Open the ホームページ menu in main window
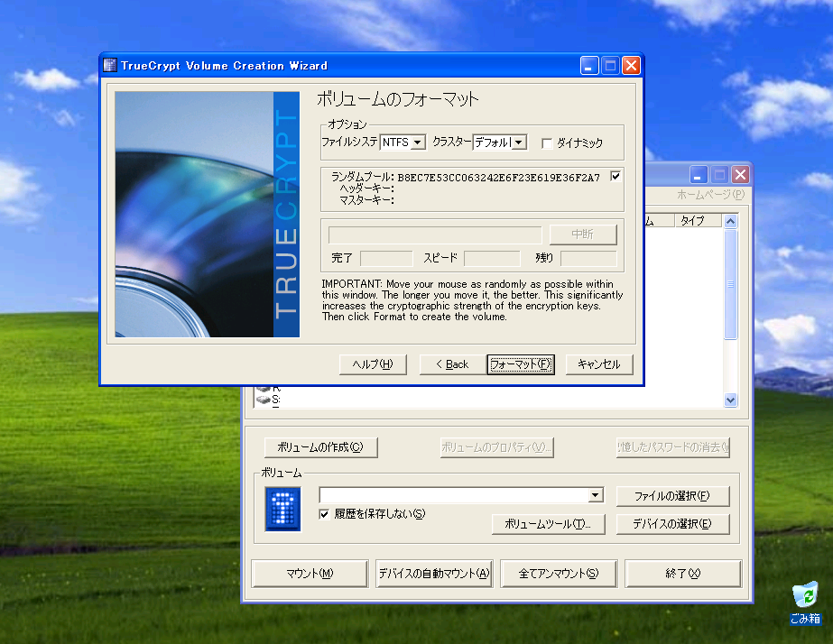 coord(710,195)
